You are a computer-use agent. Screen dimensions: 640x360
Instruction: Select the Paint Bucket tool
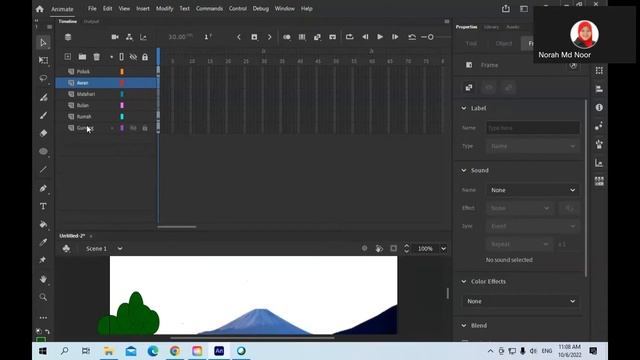43,224
